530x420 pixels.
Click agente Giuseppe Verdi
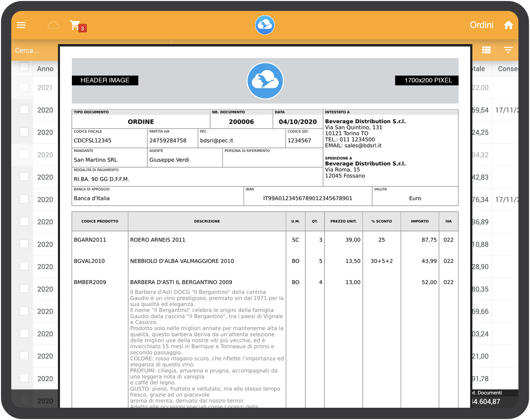169,160
